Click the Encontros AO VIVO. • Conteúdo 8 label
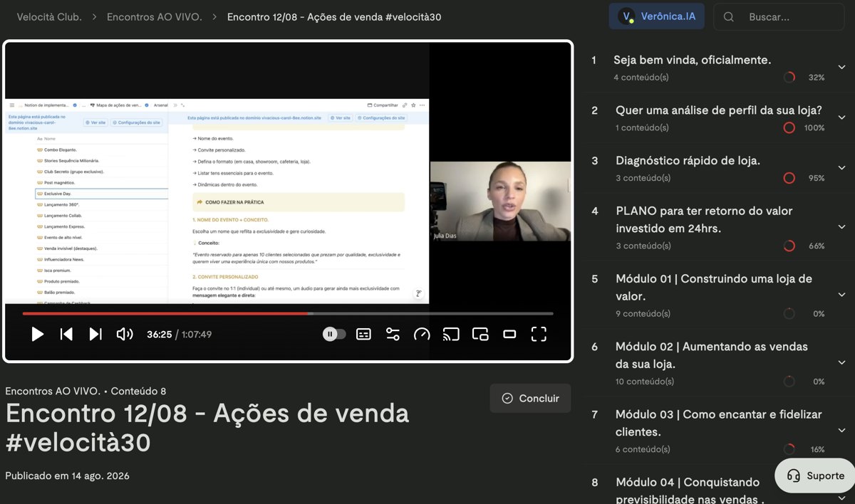The image size is (855, 504). 85,391
